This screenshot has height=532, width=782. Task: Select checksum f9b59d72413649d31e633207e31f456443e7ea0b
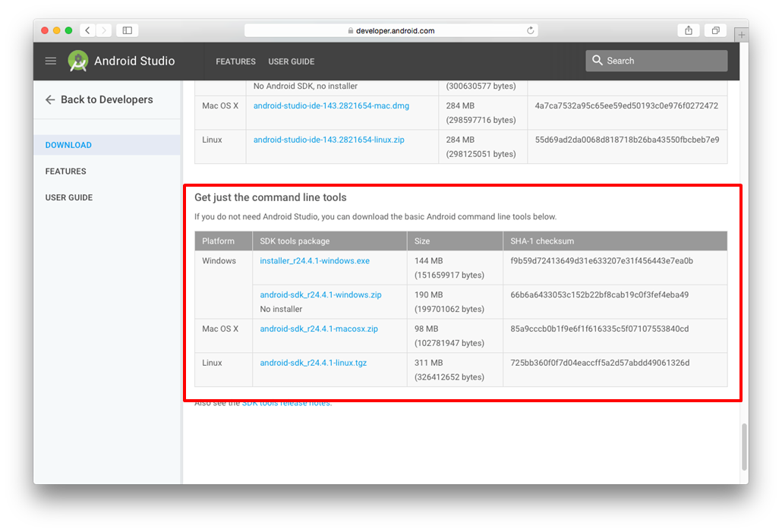pyautogui.click(x=601, y=261)
